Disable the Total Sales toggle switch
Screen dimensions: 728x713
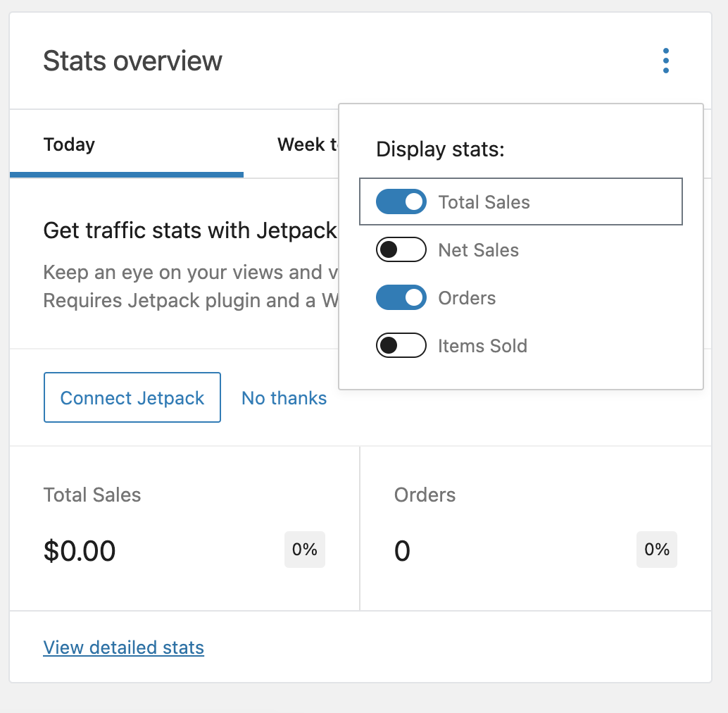401,202
